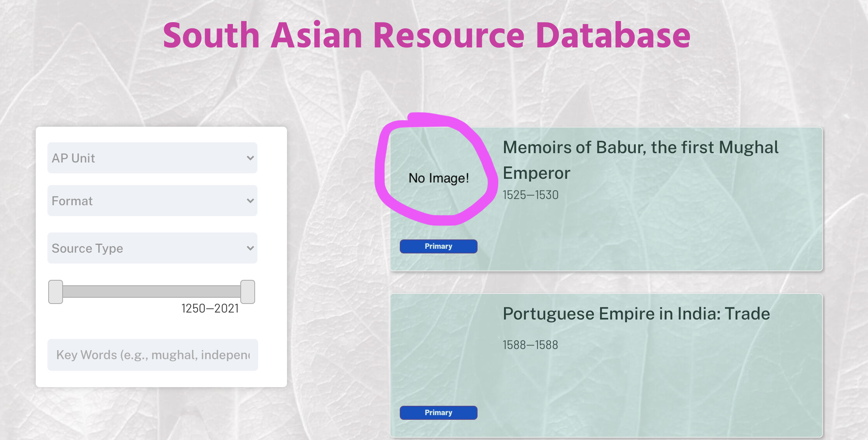Open Portuguese Empire in India: Trade title
The width and height of the screenshot is (868, 440).
pos(636,314)
